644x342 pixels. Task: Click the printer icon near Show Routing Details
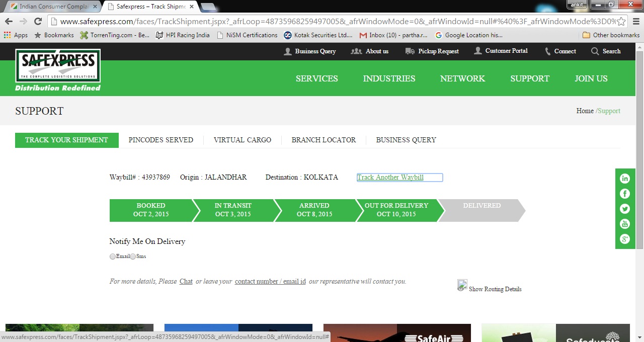point(462,285)
